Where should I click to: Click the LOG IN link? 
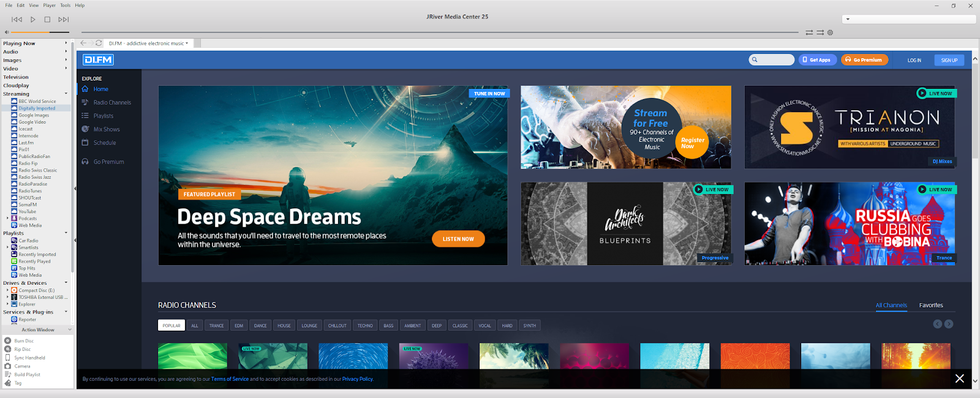pos(914,60)
